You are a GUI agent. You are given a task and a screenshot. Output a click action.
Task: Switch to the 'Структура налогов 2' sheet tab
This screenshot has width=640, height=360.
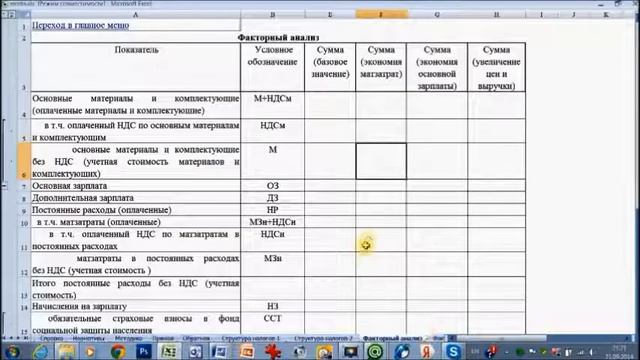(x=323, y=338)
